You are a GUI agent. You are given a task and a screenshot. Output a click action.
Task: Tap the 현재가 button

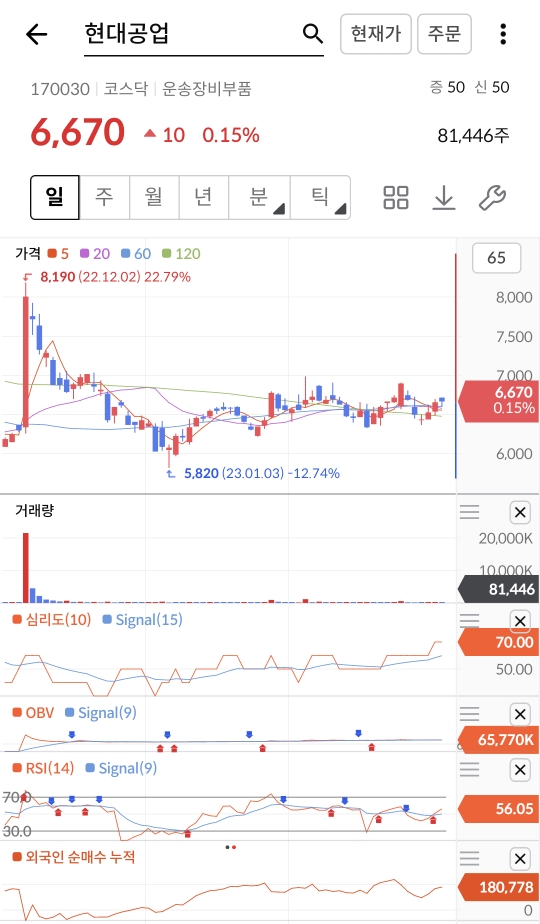coord(376,34)
